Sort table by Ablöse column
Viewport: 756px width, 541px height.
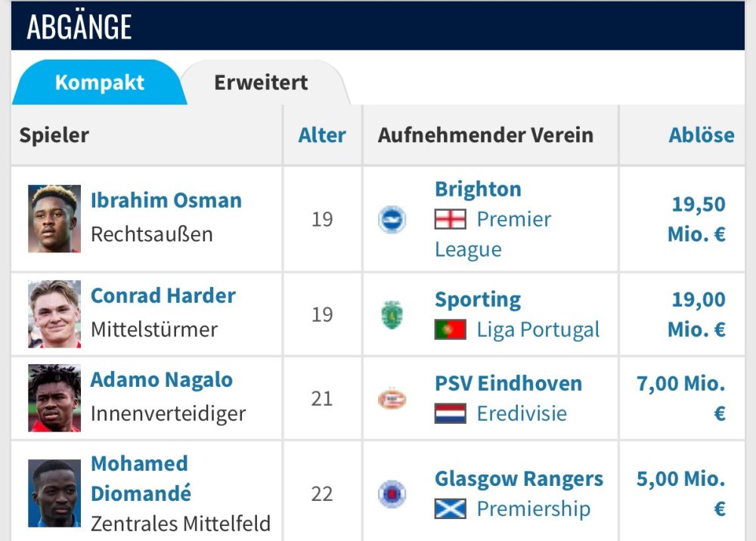tap(701, 135)
